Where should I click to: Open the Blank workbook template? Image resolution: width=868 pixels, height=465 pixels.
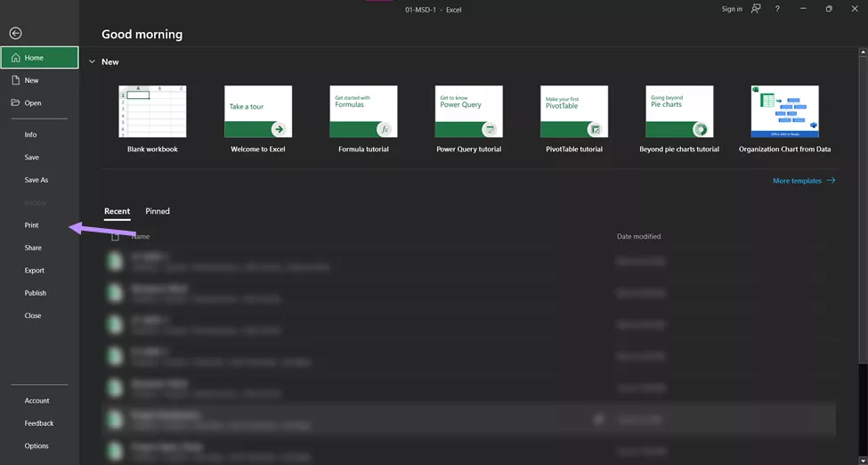coord(152,112)
